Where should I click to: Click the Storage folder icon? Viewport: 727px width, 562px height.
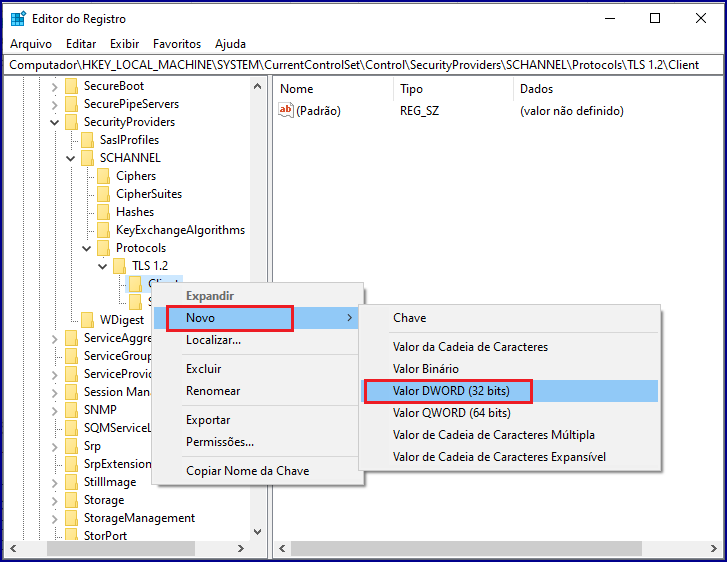point(71,500)
